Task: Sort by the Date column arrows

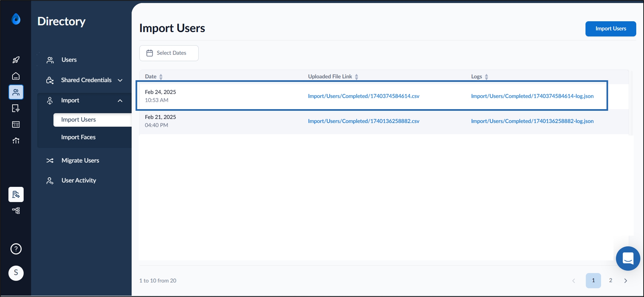Action: click(x=161, y=77)
